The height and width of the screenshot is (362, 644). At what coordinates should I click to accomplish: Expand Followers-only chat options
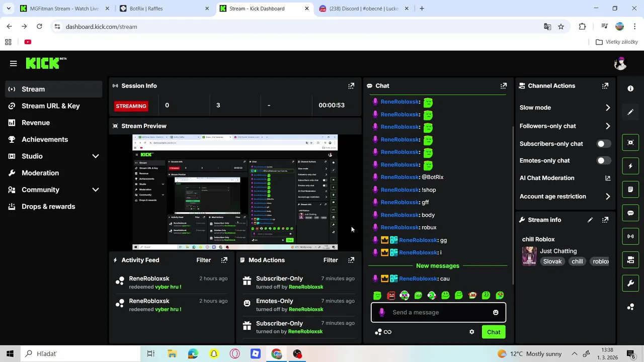[608, 126]
